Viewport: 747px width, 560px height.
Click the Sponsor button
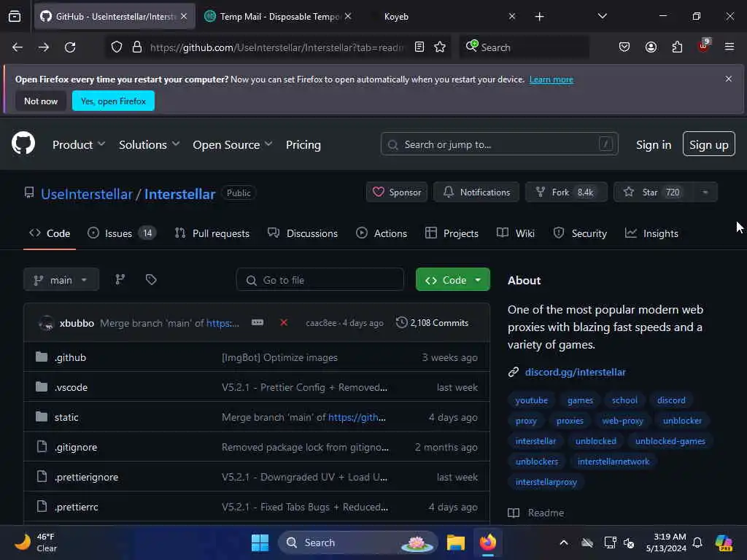396,192
